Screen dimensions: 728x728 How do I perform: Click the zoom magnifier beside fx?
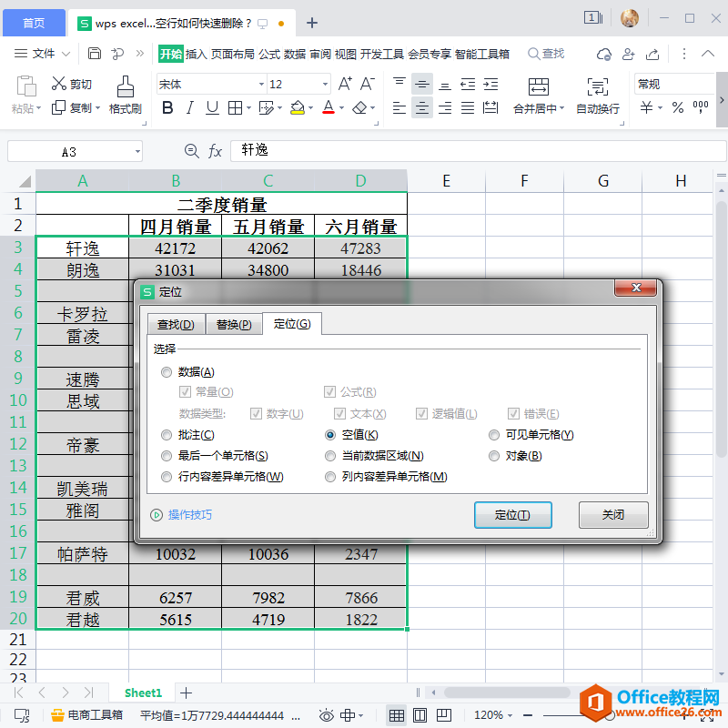pos(191,151)
